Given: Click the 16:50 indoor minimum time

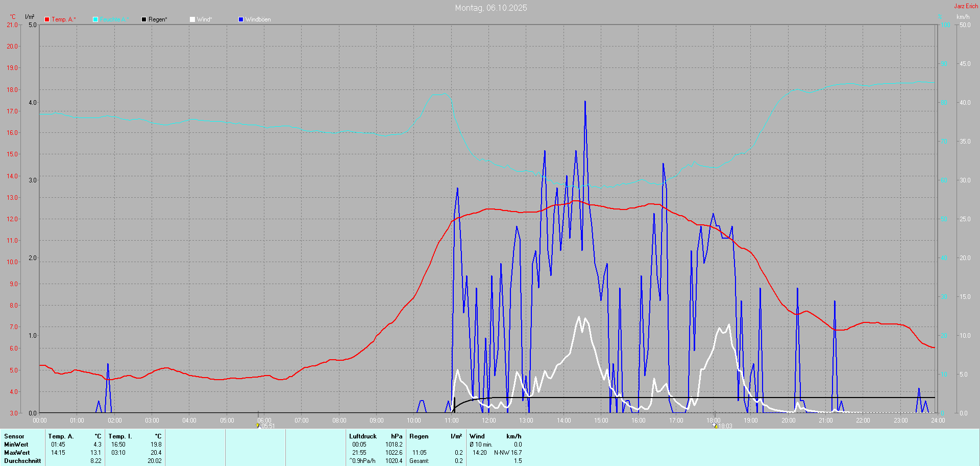Looking at the screenshot, I should pyautogui.click(x=118, y=445).
